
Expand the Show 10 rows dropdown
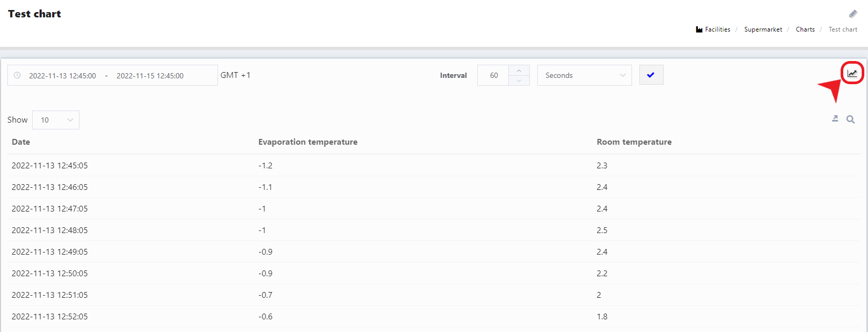(56, 120)
